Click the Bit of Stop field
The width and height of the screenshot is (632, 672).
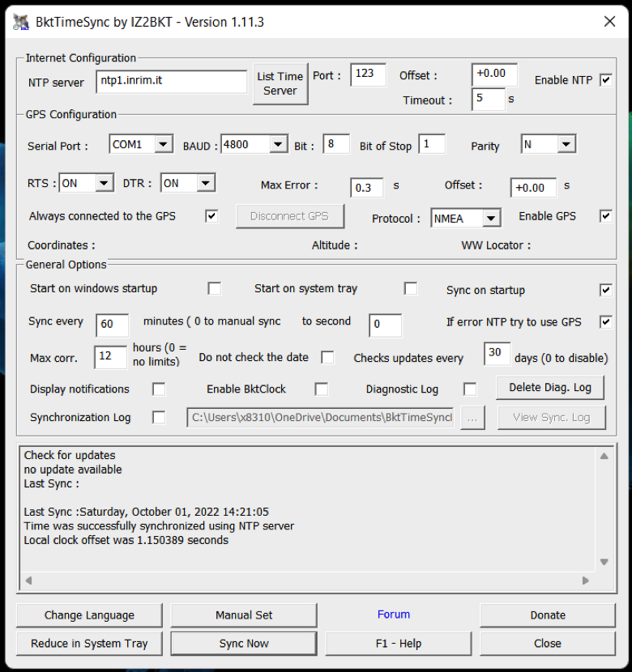coord(432,143)
